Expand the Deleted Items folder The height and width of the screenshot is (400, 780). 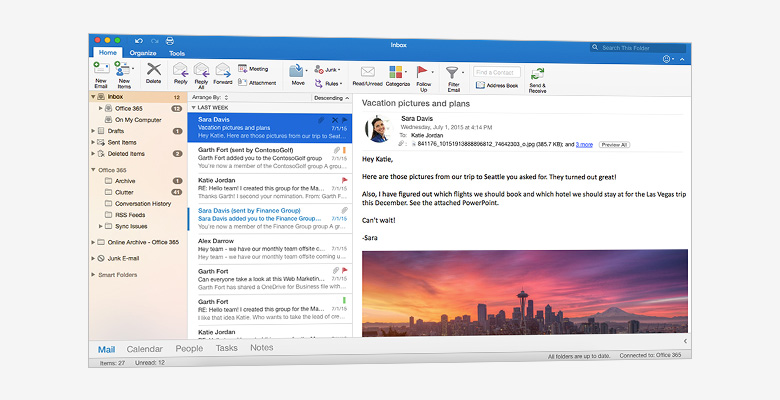[93, 154]
